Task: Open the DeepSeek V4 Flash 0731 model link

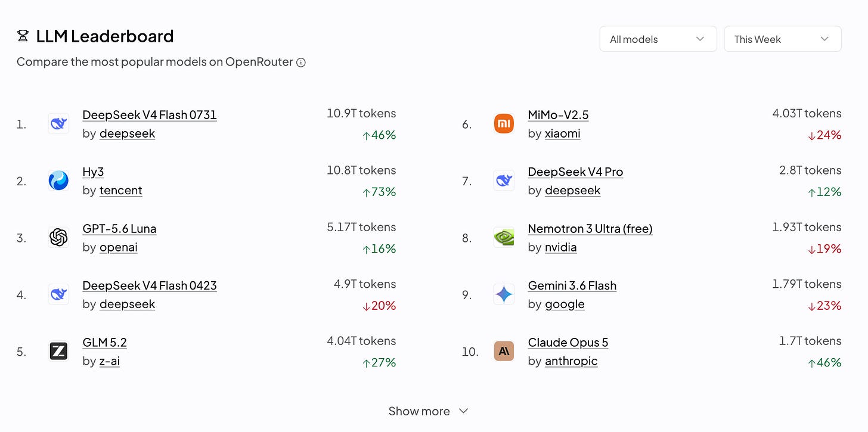Action: point(150,115)
